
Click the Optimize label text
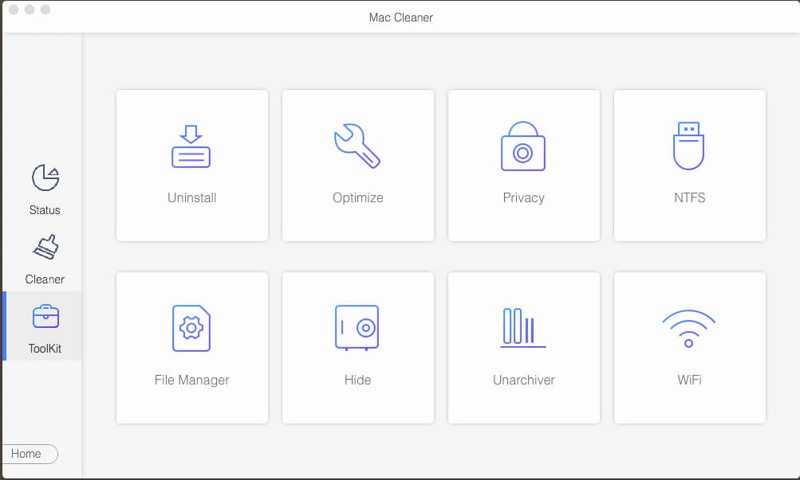pos(358,198)
